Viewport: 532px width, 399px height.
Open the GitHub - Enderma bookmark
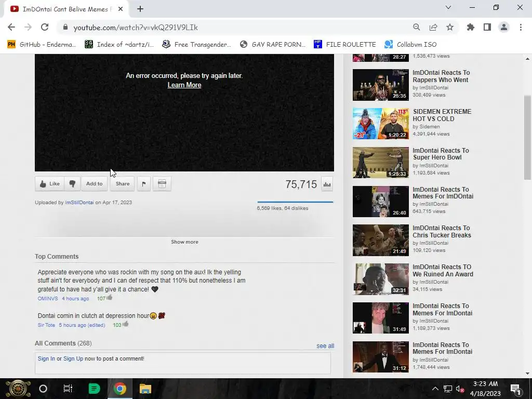click(42, 44)
